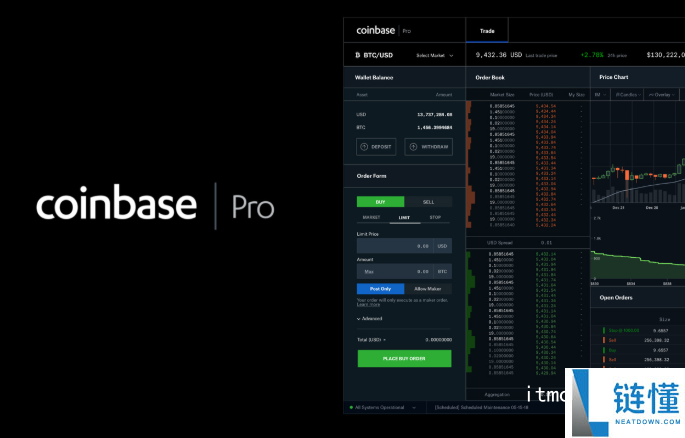Screen dimensions: 685x438
Task: Switch the order form to SELL
Action: tap(428, 202)
